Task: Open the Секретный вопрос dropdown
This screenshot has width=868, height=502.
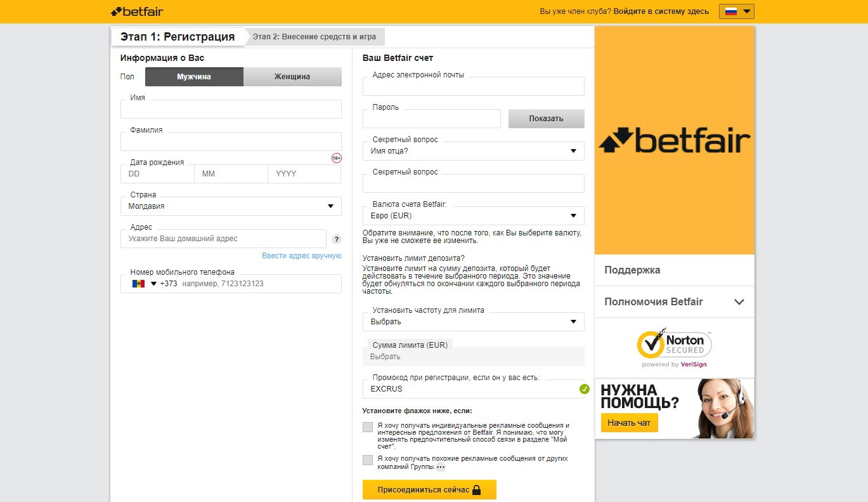Action: click(474, 151)
